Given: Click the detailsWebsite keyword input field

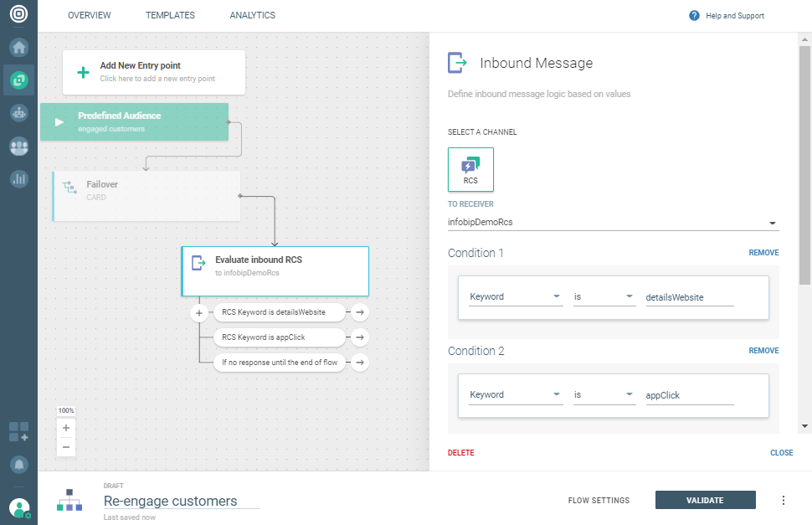Looking at the screenshot, I should 689,297.
